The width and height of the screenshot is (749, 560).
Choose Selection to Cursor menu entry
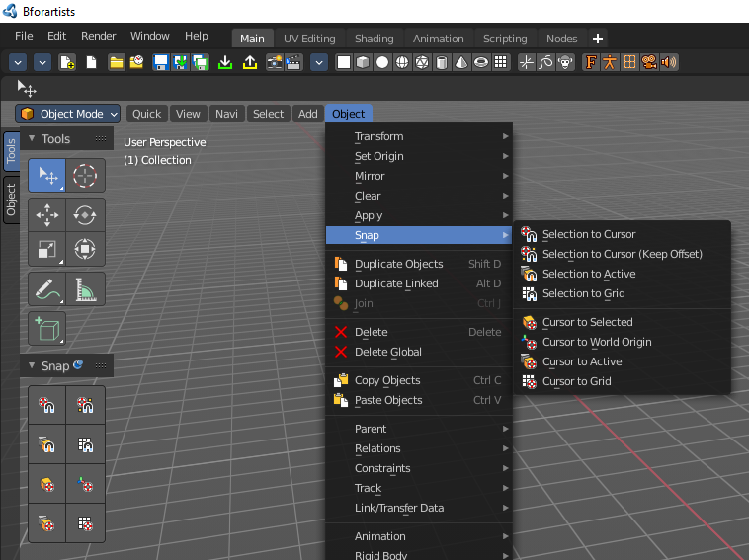622,234
